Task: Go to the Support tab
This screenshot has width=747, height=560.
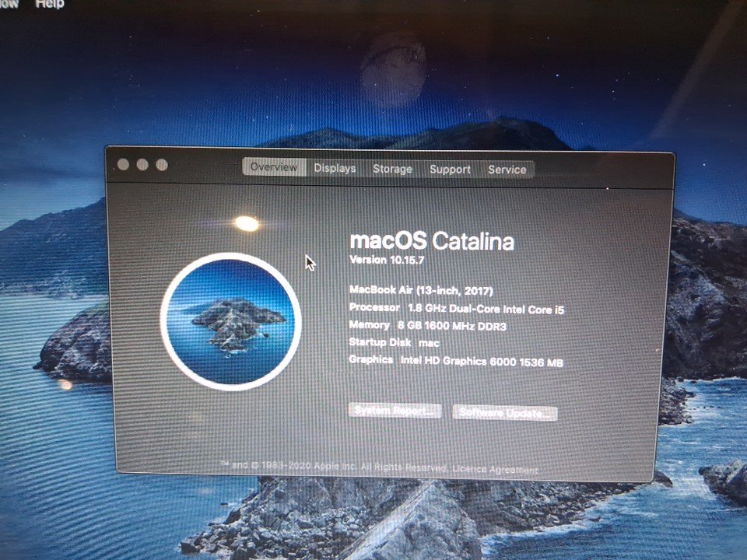Action: pos(450,170)
